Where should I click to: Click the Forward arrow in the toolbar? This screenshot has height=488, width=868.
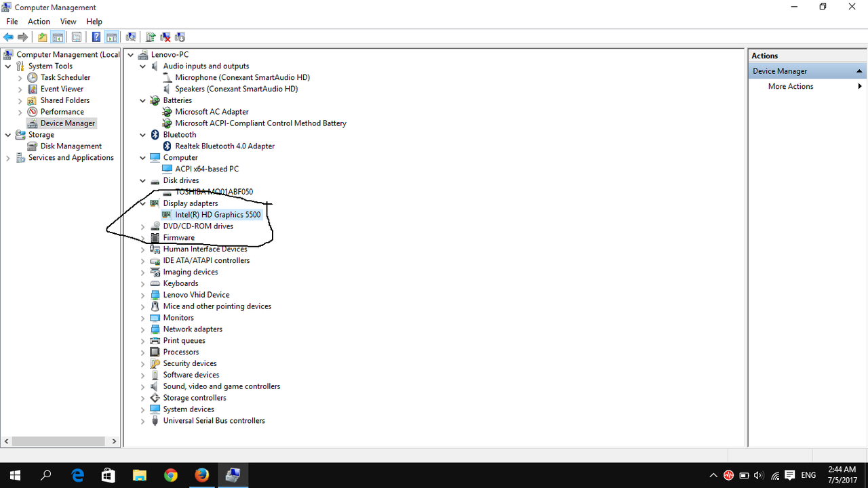coord(22,37)
